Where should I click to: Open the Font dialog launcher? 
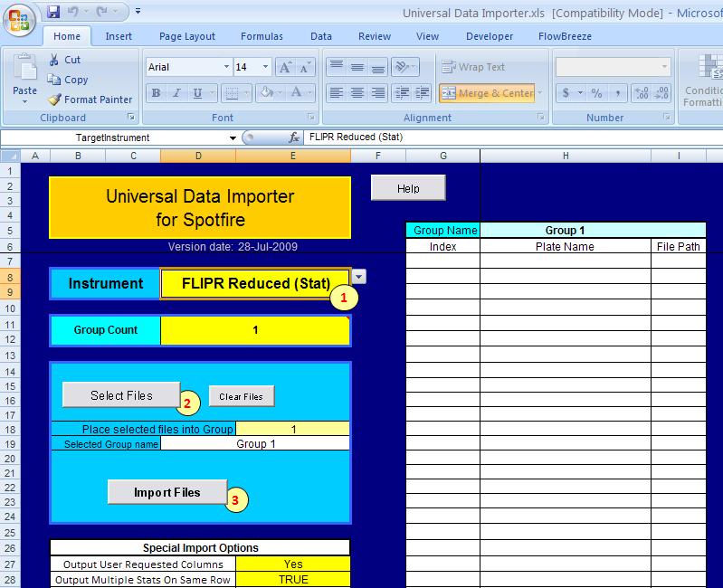coord(311,117)
